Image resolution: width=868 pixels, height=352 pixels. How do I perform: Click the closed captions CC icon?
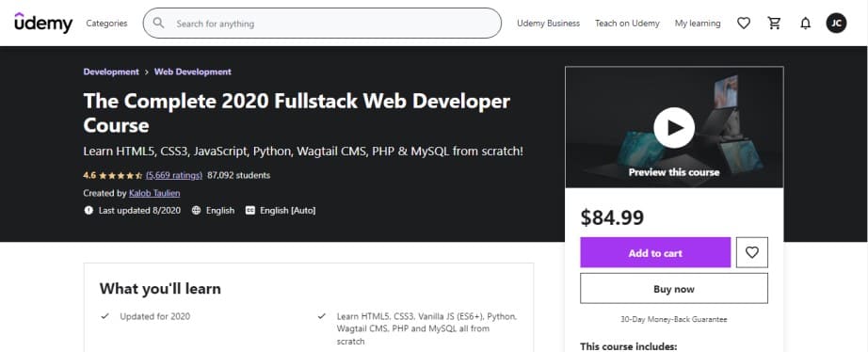(x=250, y=210)
